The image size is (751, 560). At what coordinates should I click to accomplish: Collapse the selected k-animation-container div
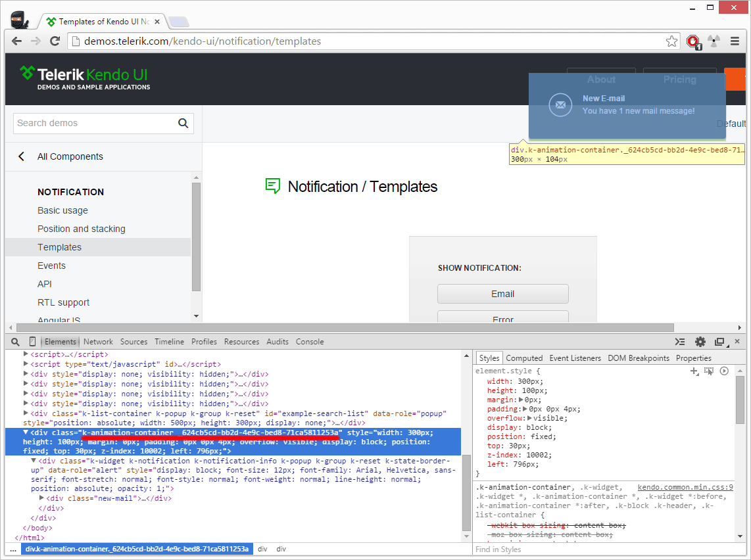(x=26, y=432)
